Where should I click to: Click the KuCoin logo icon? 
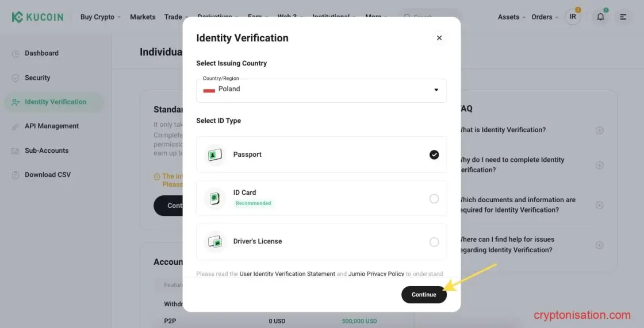17,17
